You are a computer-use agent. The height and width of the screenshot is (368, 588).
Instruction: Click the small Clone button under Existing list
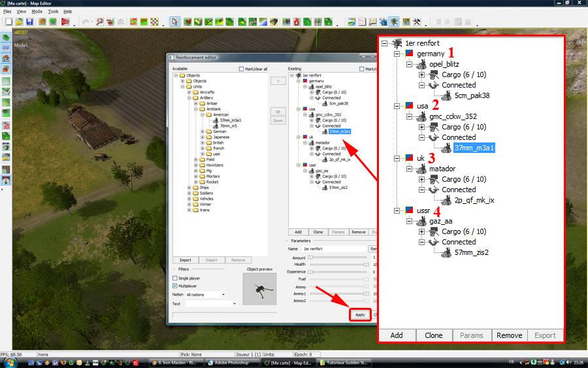[x=318, y=232]
